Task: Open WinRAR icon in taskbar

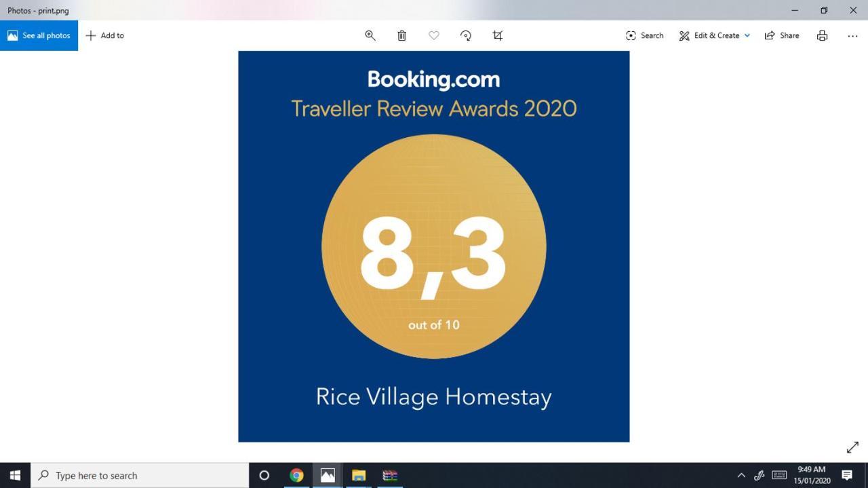Action: [390, 475]
